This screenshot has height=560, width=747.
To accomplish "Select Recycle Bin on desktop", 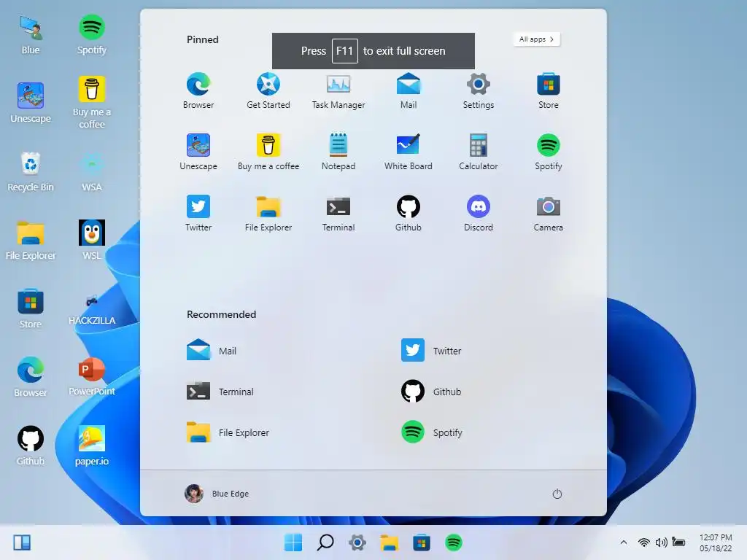I will 31,172.
